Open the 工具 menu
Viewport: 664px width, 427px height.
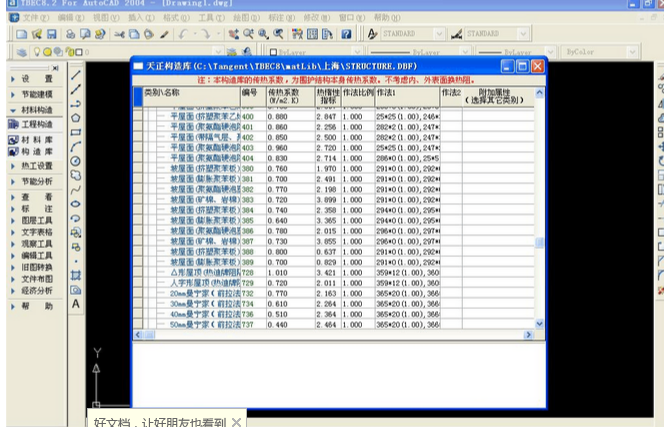click(211, 18)
